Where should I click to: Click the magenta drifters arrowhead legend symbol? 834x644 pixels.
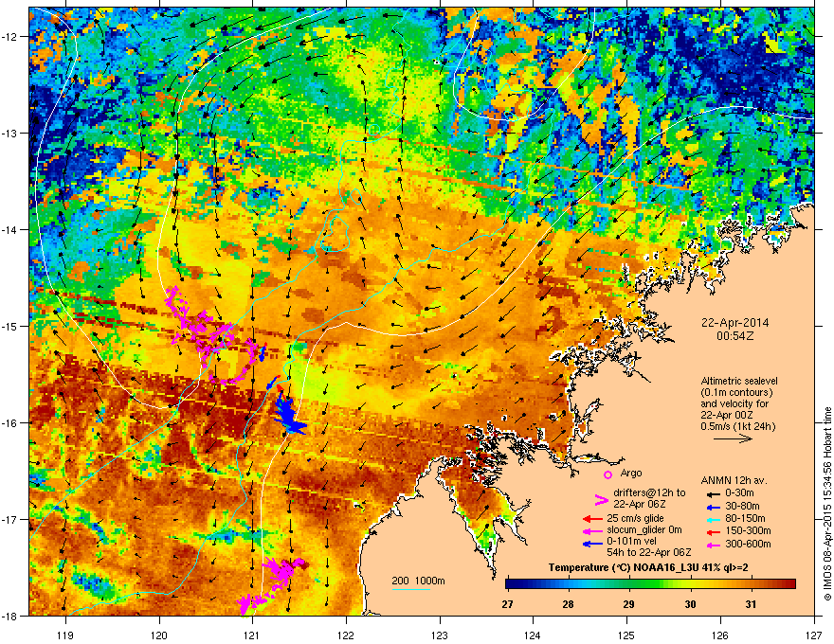601,499
